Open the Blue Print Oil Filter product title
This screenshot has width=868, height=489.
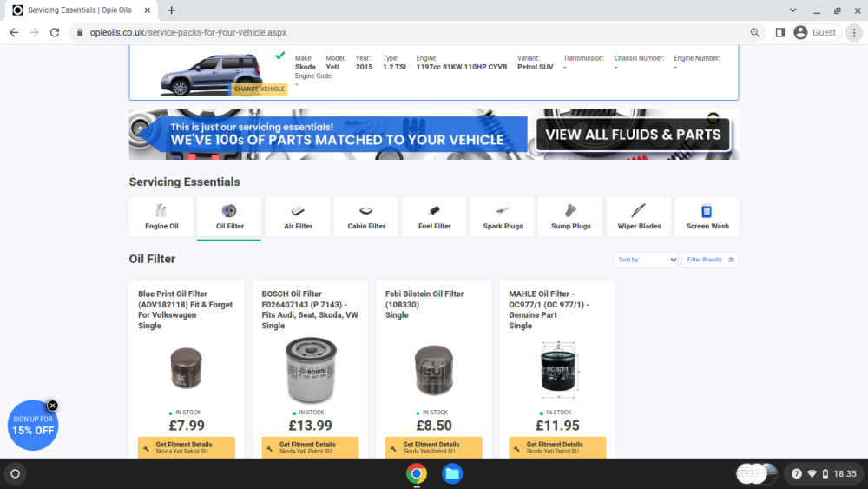coord(186,309)
